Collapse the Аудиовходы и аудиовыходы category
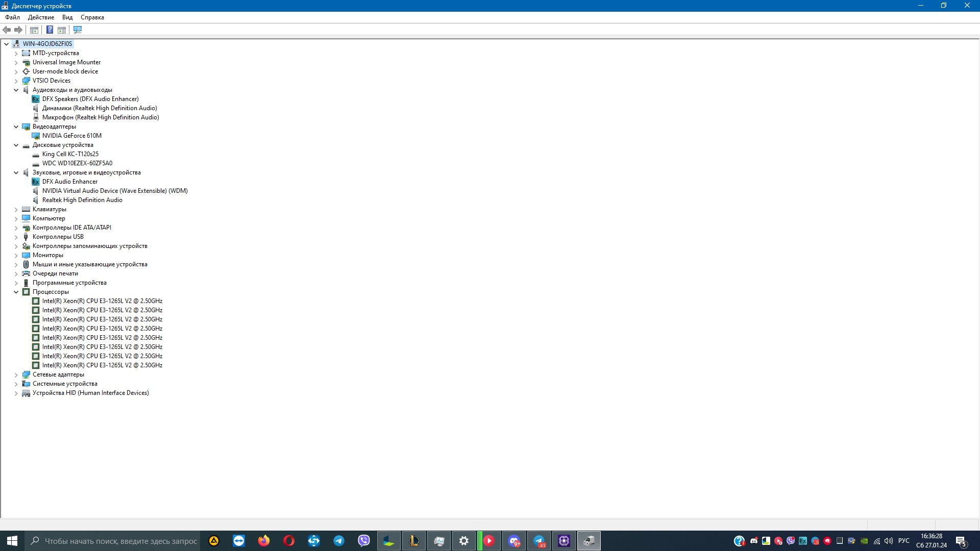 tap(16, 90)
